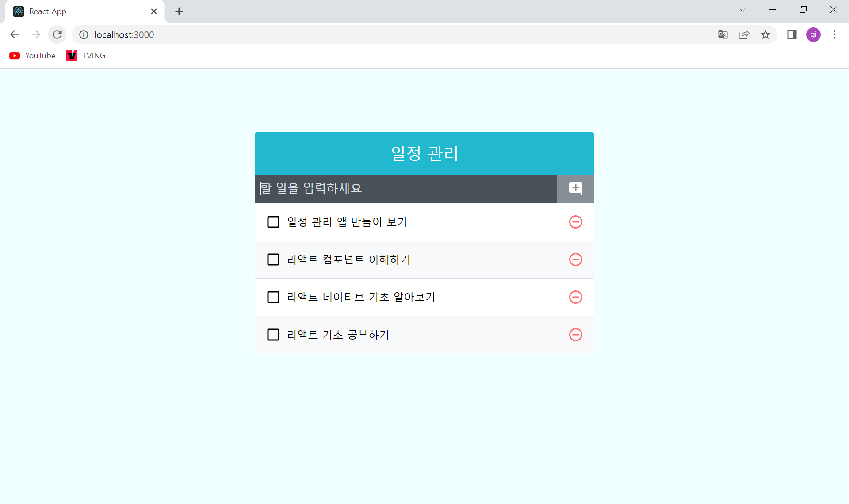This screenshot has width=849, height=504.
Task: Bookmark this page with the star icon
Action: 765,35
